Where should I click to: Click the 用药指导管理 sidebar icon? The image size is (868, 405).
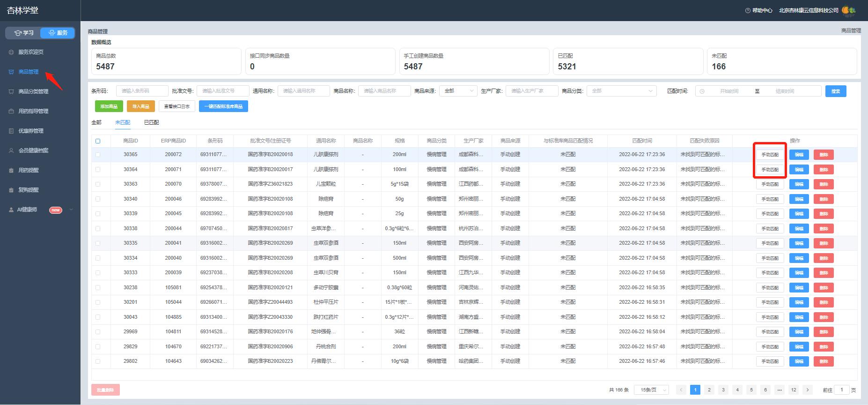[x=11, y=111]
